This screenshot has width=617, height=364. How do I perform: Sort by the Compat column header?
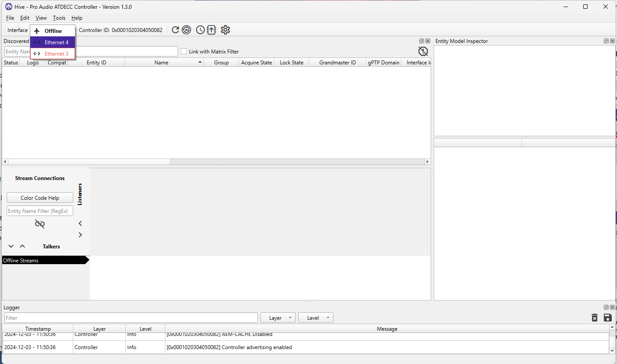pyautogui.click(x=57, y=63)
